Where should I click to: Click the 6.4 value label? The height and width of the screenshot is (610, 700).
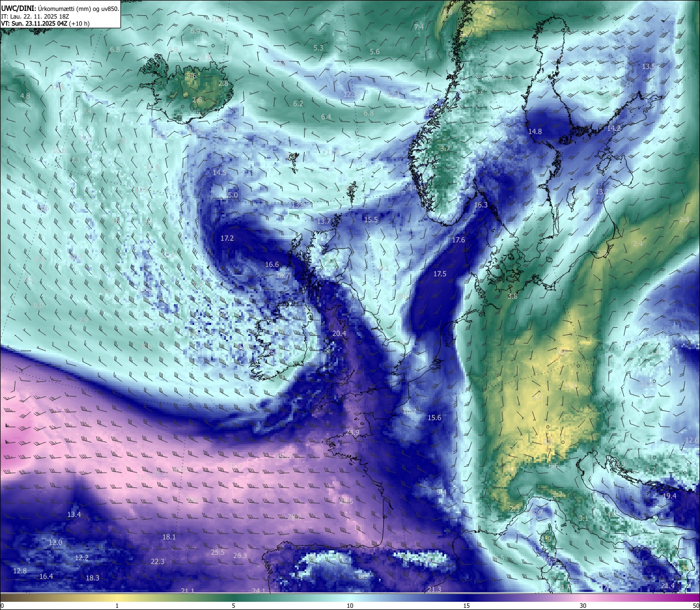326,117
